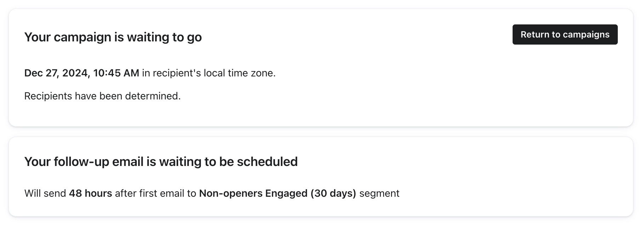The width and height of the screenshot is (644, 230).
Task: Click the word 'scheduled' in the second heading
Action: (268, 162)
